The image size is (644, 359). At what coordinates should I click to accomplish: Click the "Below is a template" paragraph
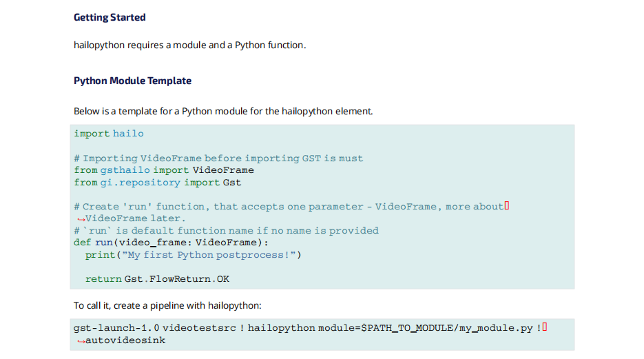(x=223, y=111)
